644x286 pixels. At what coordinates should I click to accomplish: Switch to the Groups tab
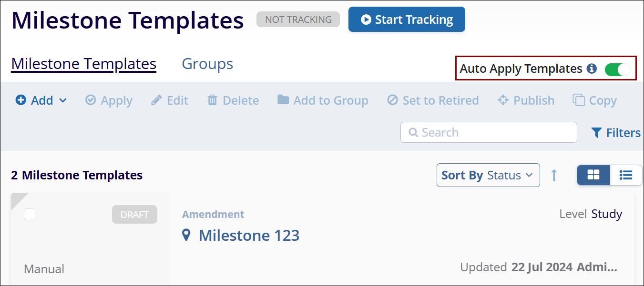click(207, 64)
